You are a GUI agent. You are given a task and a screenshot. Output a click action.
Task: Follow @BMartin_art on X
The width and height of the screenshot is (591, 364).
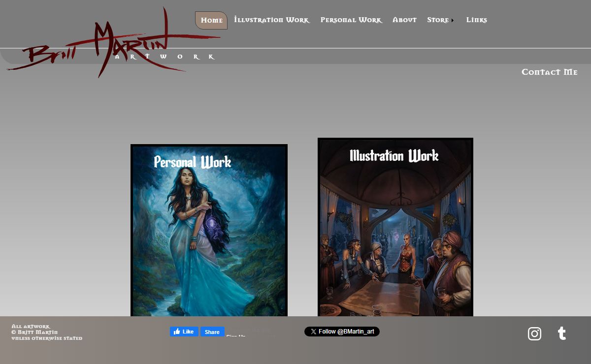tap(342, 332)
